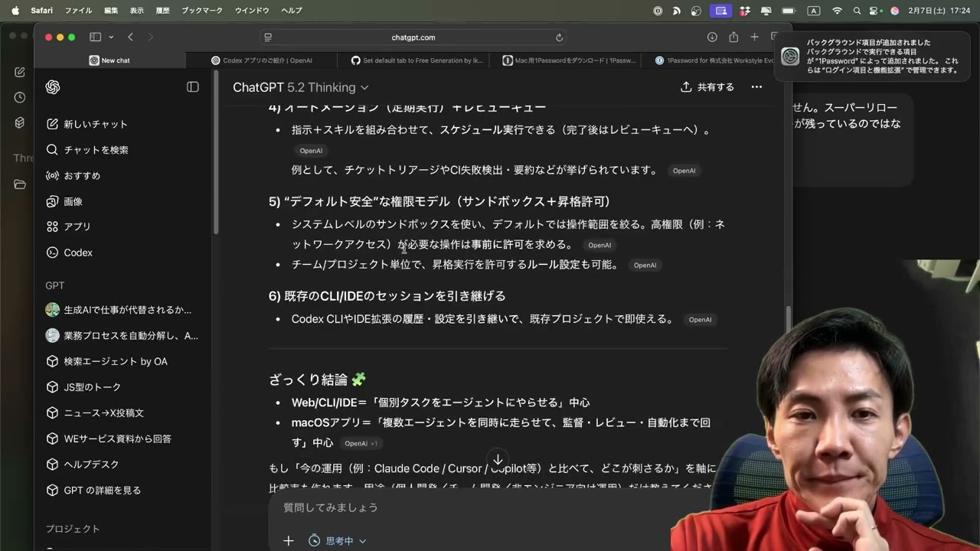Click the Dropbox menu bar icon
The image size is (980, 551).
[x=745, y=11]
